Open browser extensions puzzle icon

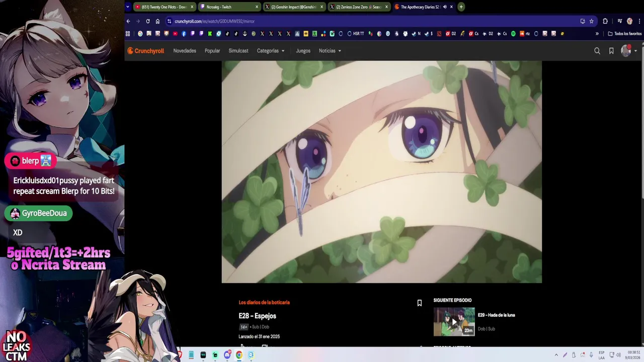[x=605, y=21]
